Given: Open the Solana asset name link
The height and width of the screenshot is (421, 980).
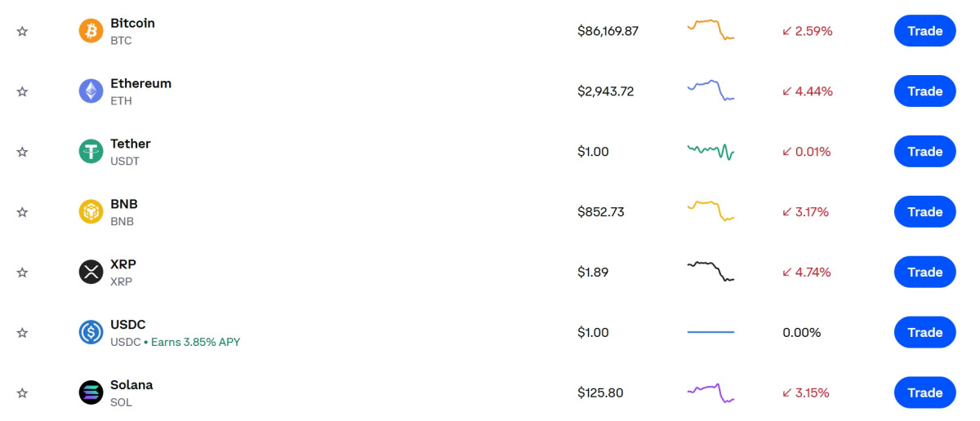Looking at the screenshot, I should pyautogui.click(x=131, y=385).
